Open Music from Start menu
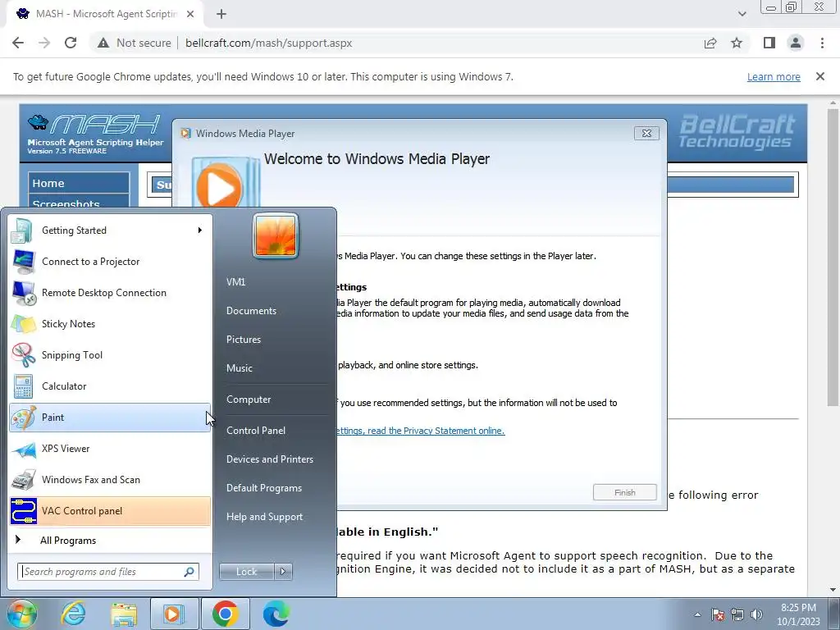This screenshot has width=840, height=630. (239, 368)
